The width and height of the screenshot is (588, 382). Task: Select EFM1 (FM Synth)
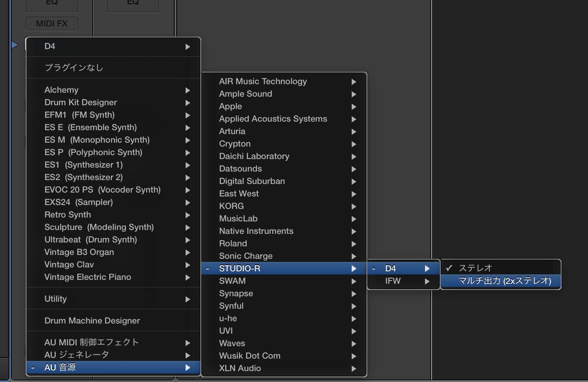click(113, 115)
